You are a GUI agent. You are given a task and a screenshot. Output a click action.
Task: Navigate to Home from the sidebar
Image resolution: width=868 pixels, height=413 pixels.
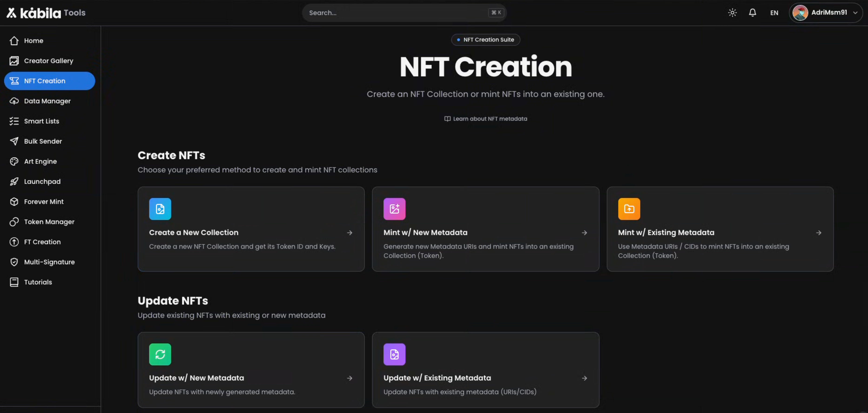34,40
